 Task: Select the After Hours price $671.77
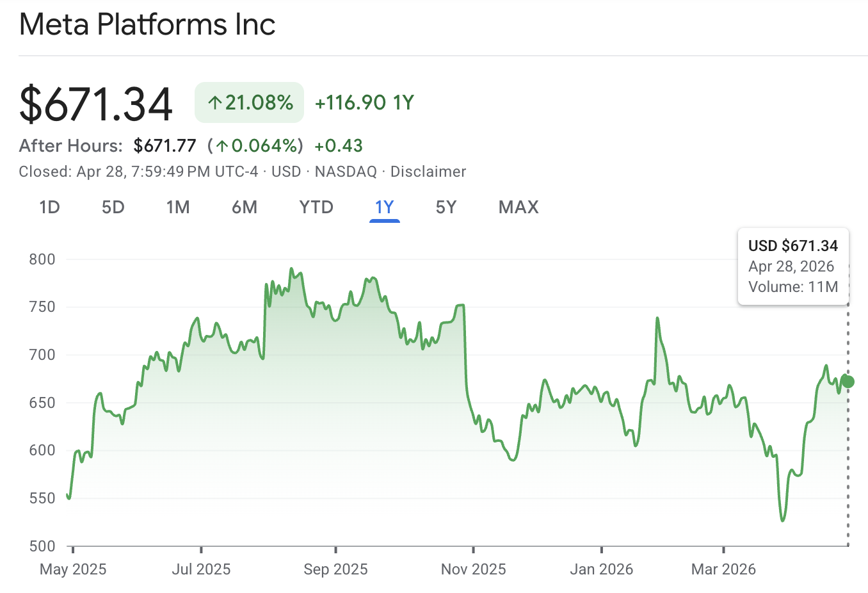tap(165, 145)
